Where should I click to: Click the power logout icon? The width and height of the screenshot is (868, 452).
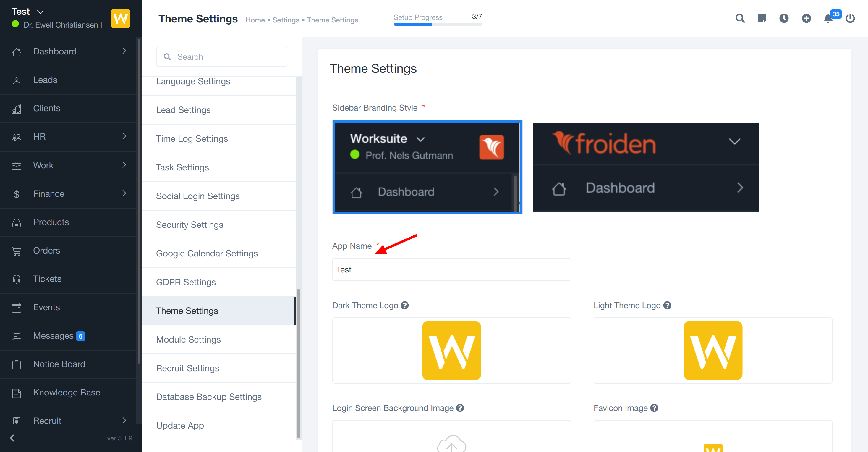850,18
